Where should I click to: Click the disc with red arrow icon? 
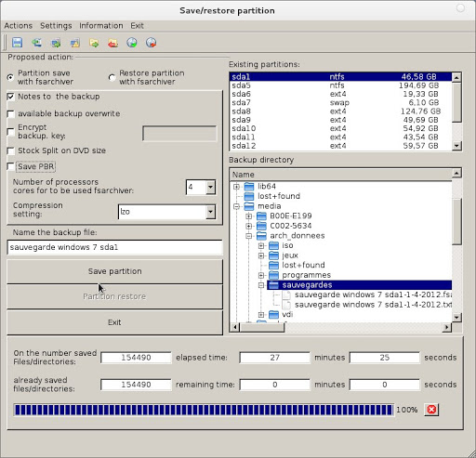tap(152, 43)
